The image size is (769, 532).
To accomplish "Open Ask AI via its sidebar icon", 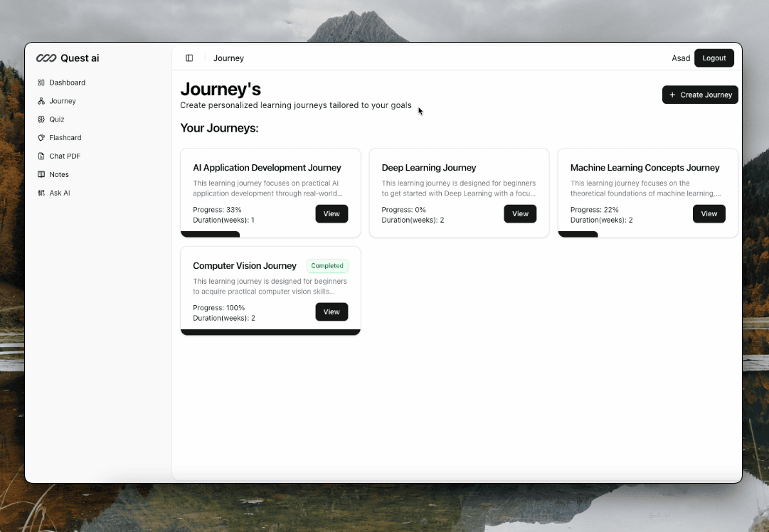I will click(41, 192).
